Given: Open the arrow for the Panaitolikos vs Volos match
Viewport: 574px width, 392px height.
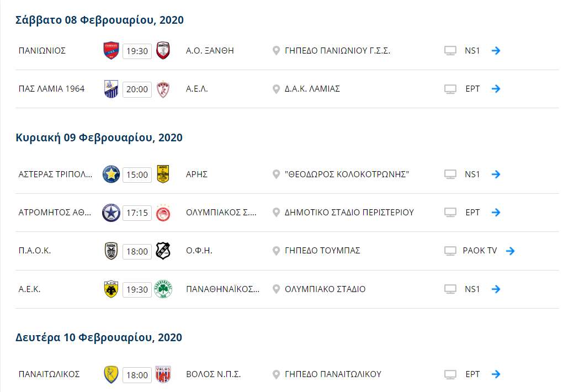Looking at the screenshot, I should point(496,374).
